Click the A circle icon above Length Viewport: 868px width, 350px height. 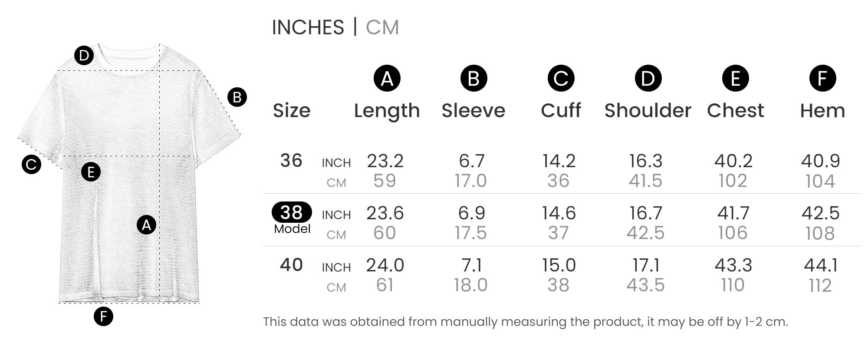tap(387, 79)
